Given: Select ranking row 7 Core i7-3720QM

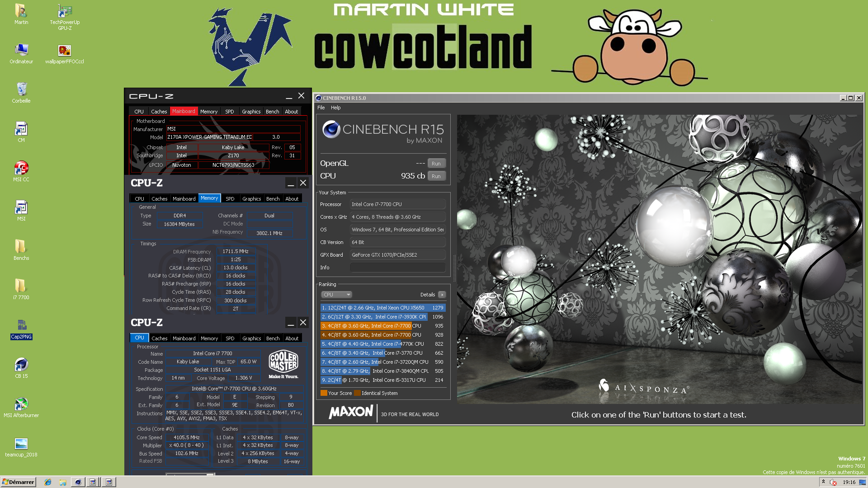Looking at the screenshot, I should point(383,362).
